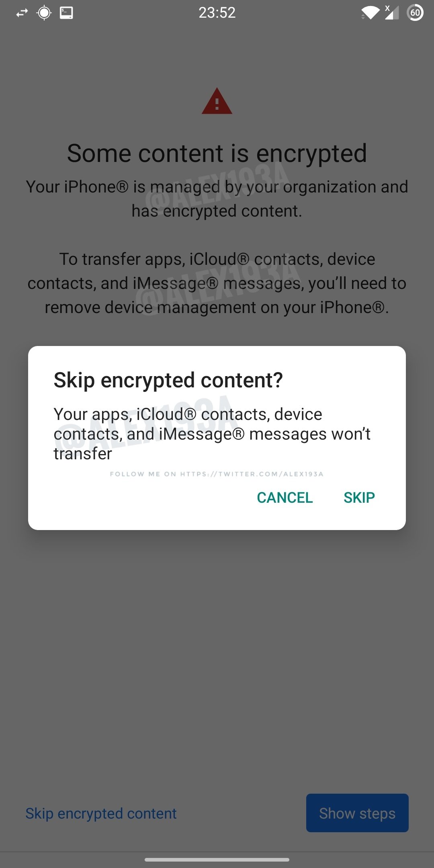Tap the SKIP button in dialog
Image resolution: width=434 pixels, height=868 pixels.
359,497
